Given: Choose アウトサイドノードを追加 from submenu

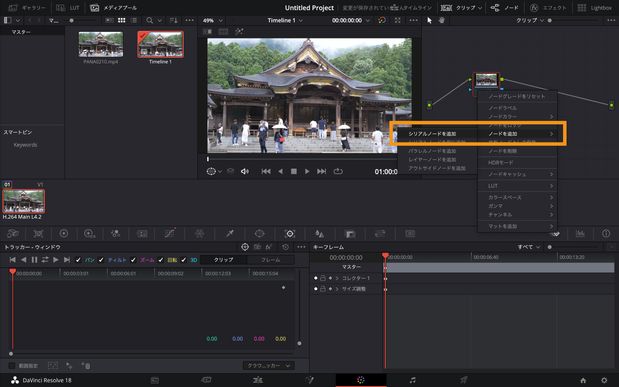Looking at the screenshot, I should coord(437,168).
